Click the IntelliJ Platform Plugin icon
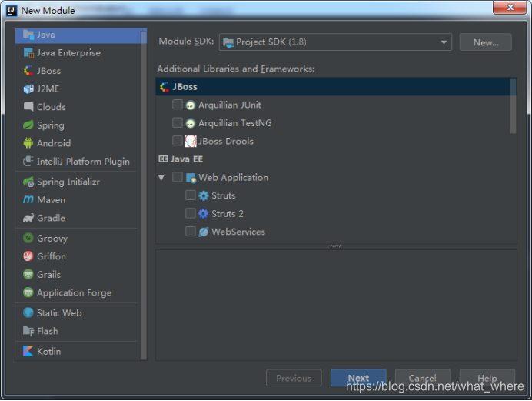The width and height of the screenshot is (532, 401). point(28,161)
